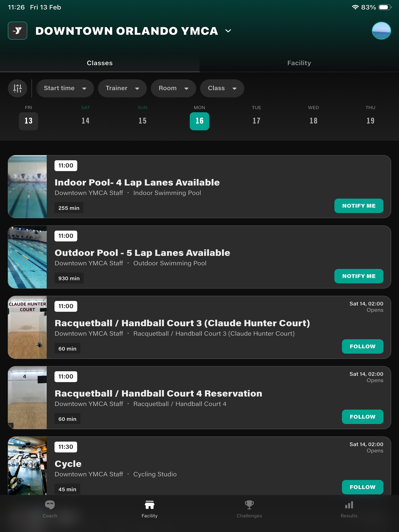Viewport: 399px width, 532px height.
Task: Open Indoor Pool thumbnail image
Action: click(27, 187)
